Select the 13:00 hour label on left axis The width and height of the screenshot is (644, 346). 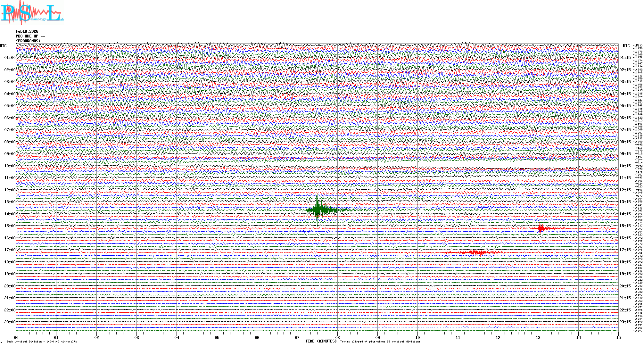[x=10, y=202]
